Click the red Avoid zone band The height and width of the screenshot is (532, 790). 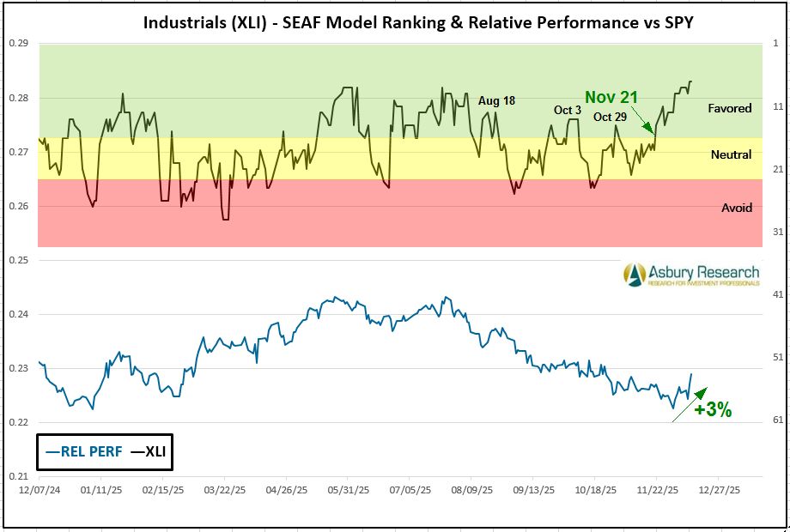click(343, 223)
